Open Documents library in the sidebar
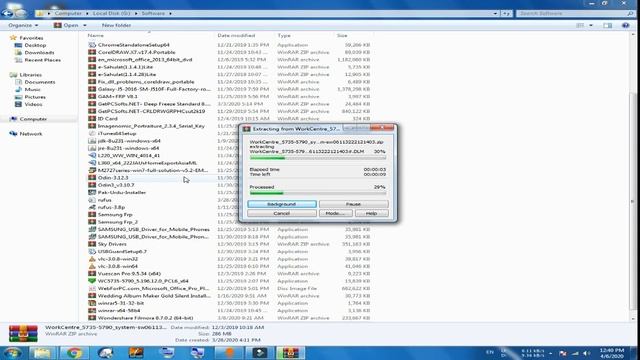 click(40, 82)
